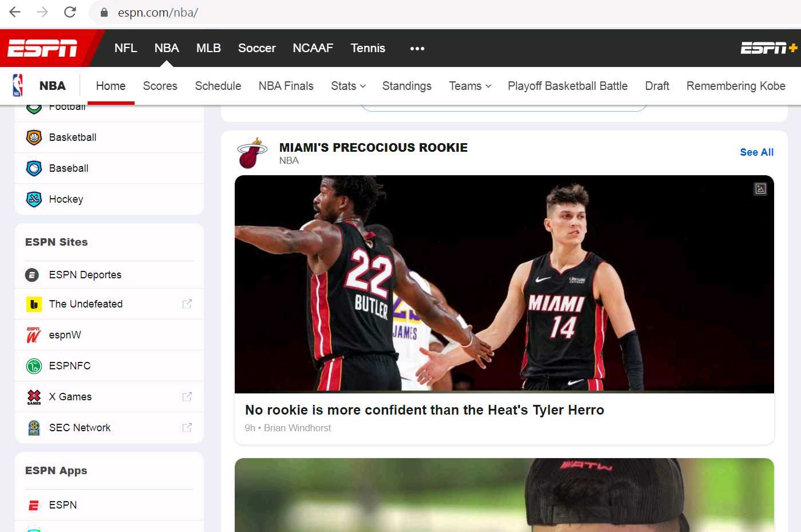Open the Basketball sidebar link
The height and width of the screenshot is (532, 801).
pos(73,137)
